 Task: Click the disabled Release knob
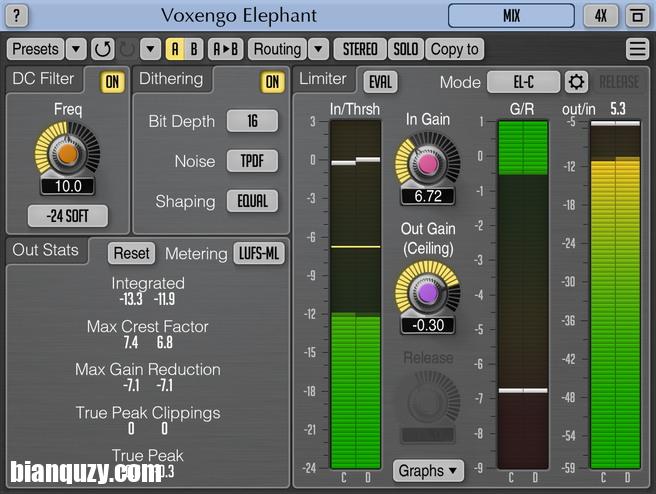[427, 402]
